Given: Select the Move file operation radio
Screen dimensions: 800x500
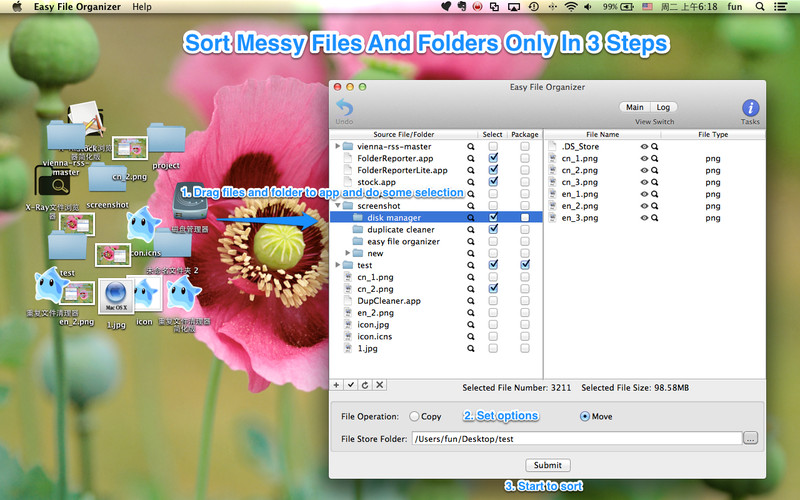Looking at the screenshot, I should click(585, 416).
